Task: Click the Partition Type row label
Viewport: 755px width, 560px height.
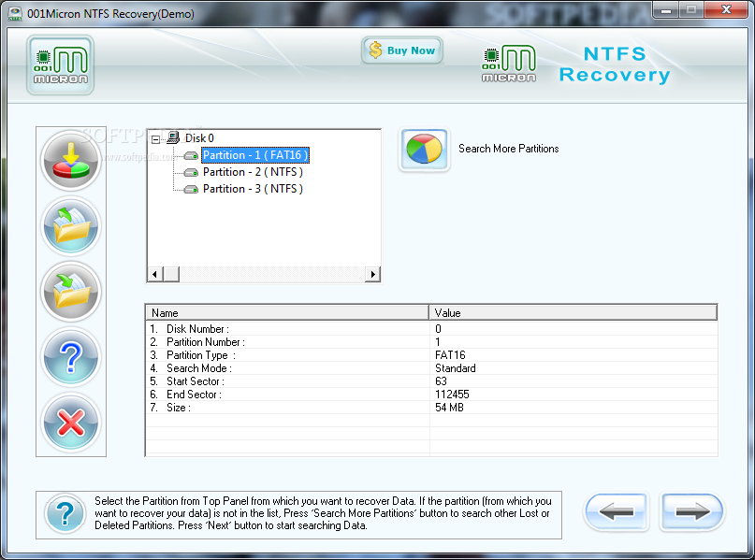Action: [x=201, y=355]
